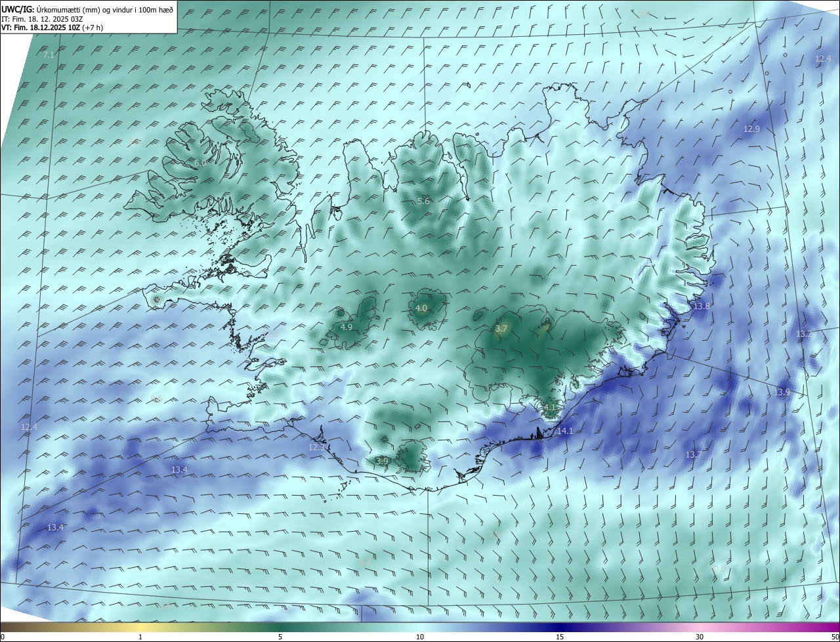Click the 13.8 value label on the map

tap(702, 307)
